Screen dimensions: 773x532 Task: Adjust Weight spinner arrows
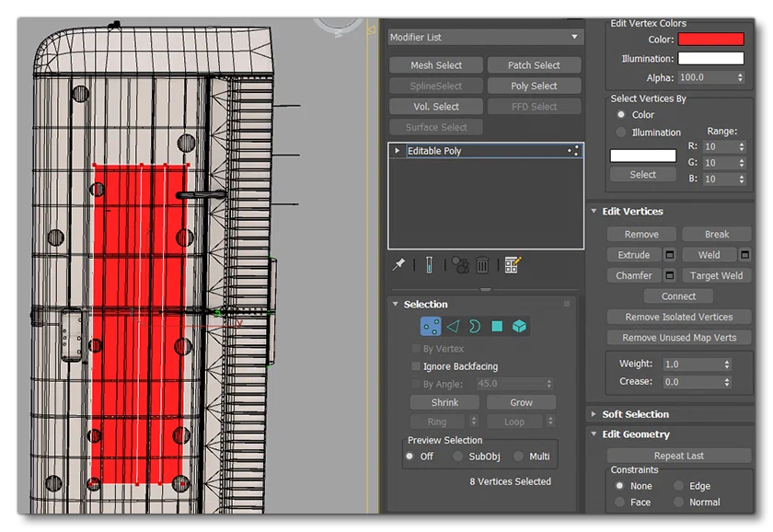tap(727, 364)
